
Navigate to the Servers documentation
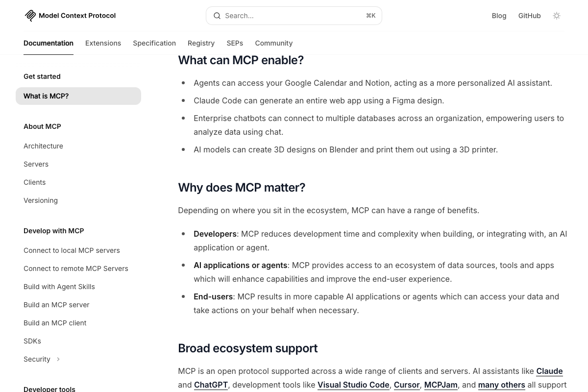click(x=36, y=164)
